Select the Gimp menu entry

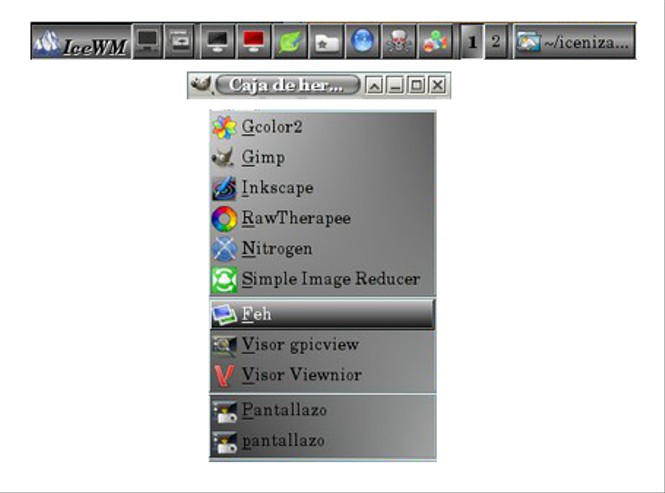pos(323,157)
